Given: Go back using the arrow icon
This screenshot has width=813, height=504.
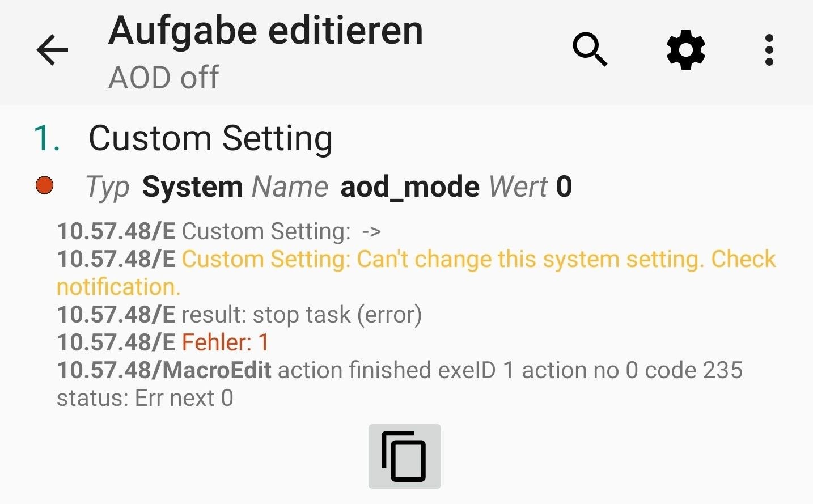Looking at the screenshot, I should (52, 50).
